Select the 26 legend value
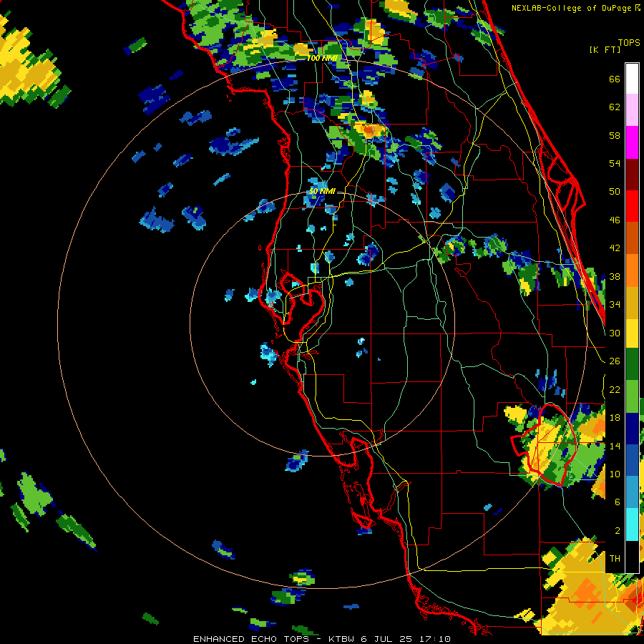Image resolution: width=644 pixels, height=644 pixels. 615,361
